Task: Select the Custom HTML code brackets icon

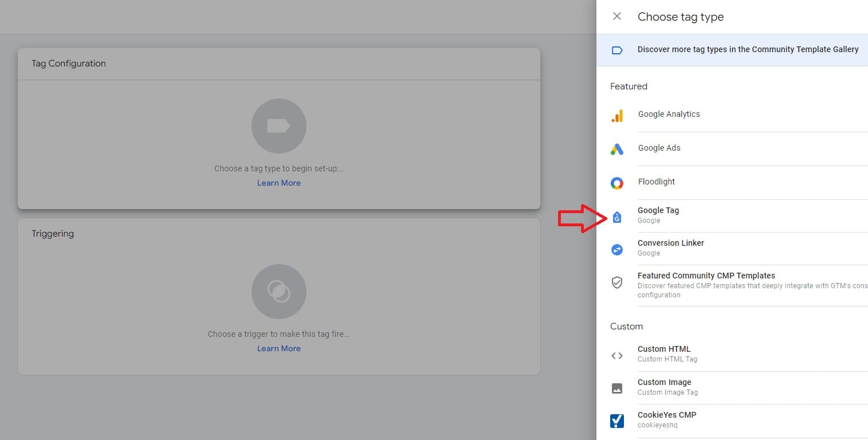Action: pyautogui.click(x=617, y=355)
